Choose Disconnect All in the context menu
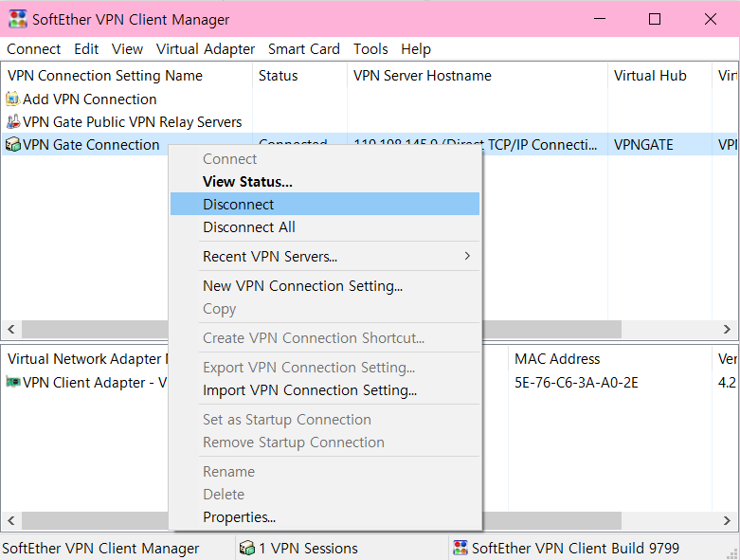This screenshot has height=560, width=740. coord(325,226)
